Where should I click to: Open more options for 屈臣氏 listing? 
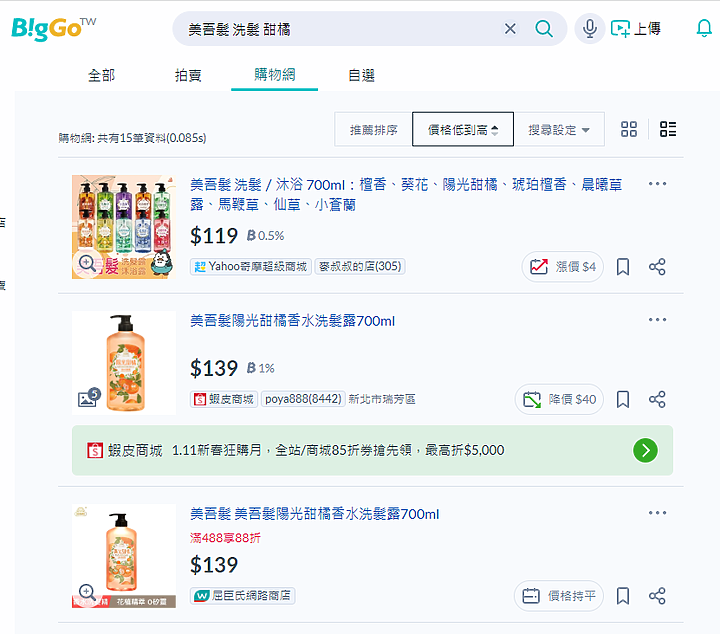coord(657,513)
